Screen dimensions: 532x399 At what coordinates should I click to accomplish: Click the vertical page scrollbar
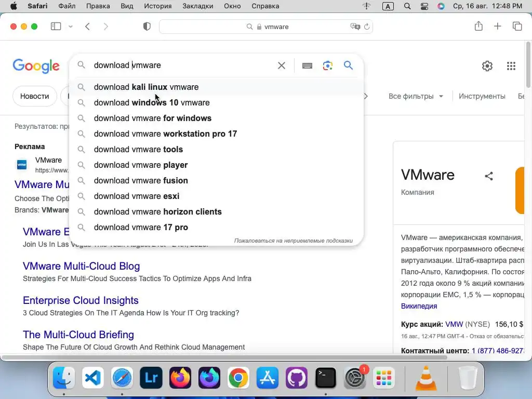point(528,64)
